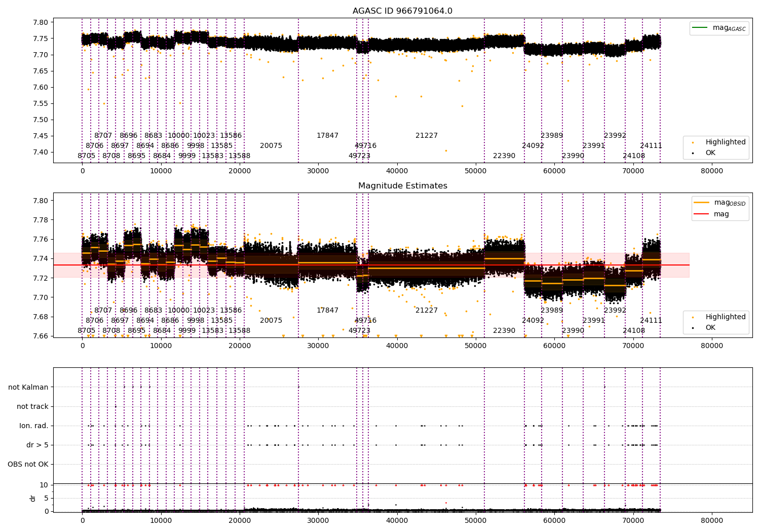
Task: Click the 'dr' axis label in bottom panel
Action: pyautogui.click(x=33, y=498)
